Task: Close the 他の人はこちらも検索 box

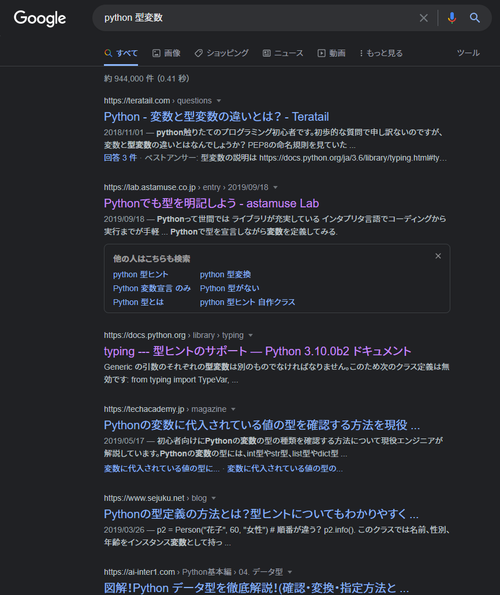Action: click(x=438, y=256)
